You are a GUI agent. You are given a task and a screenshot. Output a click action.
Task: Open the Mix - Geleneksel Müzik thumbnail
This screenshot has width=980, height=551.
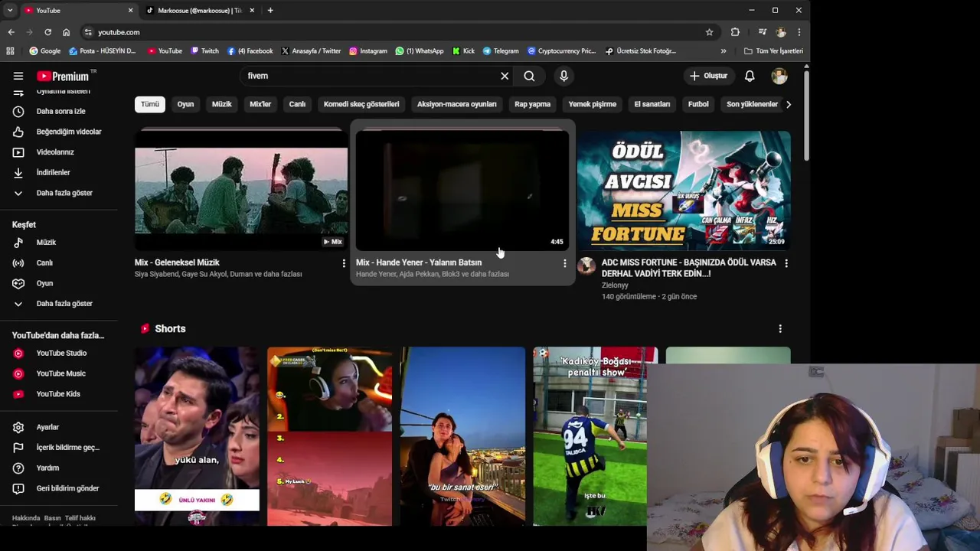pyautogui.click(x=241, y=190)
